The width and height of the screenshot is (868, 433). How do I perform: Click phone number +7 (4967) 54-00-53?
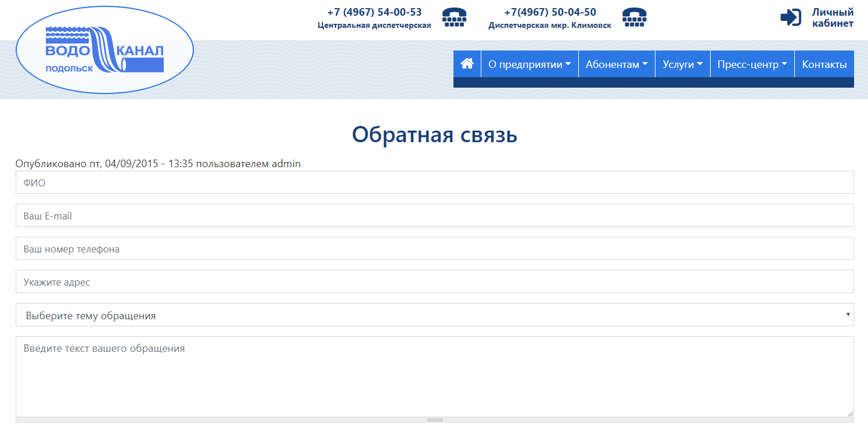[x=374, y=12]
